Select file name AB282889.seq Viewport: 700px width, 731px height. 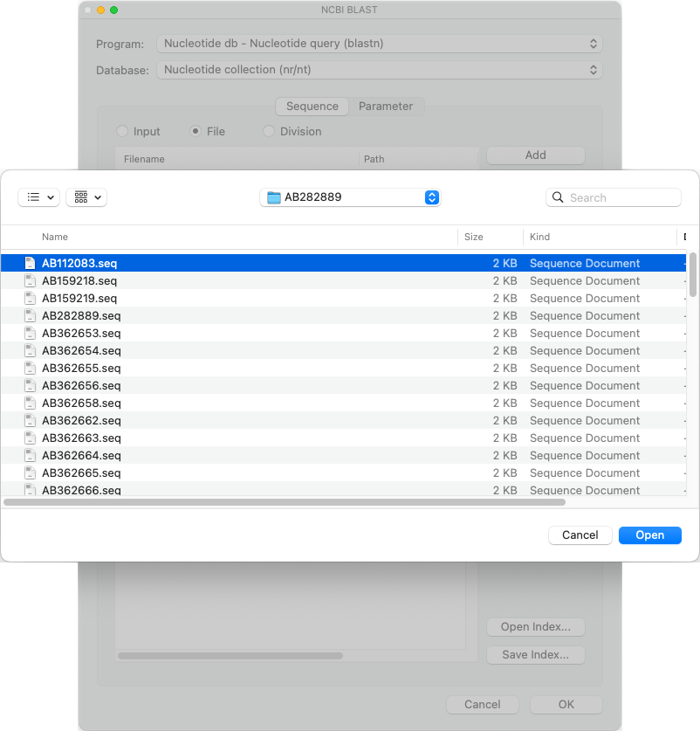click(81, 315)
